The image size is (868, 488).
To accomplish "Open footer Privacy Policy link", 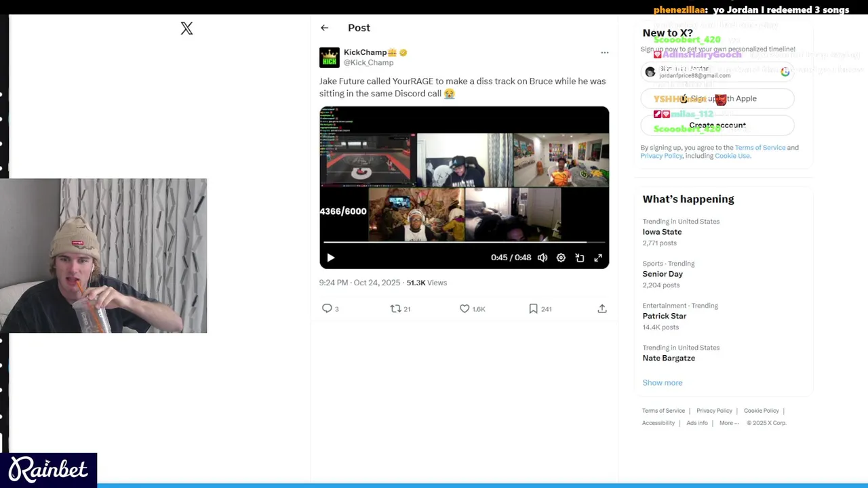I will coord(714,411).
